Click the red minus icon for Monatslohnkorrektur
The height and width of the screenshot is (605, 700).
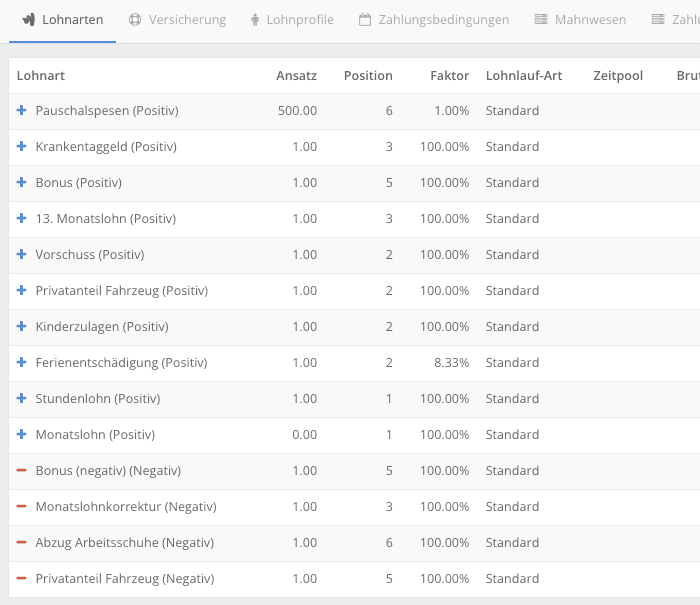tap(21, 506)
